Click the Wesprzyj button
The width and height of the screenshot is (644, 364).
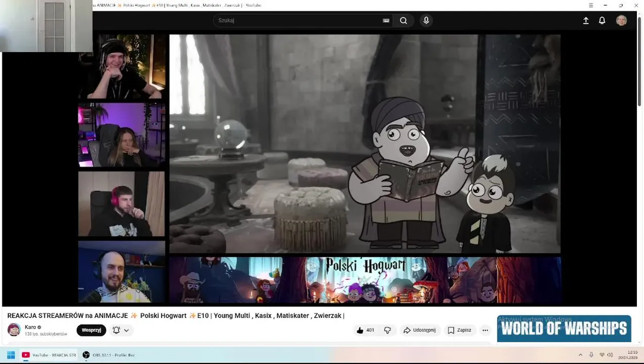[91, 330]
